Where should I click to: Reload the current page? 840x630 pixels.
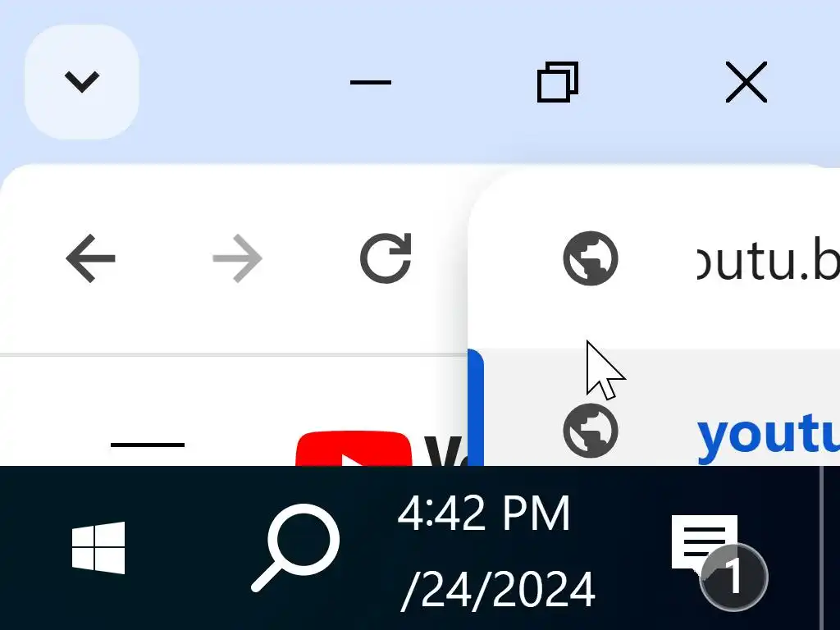(x=386, y=258)
